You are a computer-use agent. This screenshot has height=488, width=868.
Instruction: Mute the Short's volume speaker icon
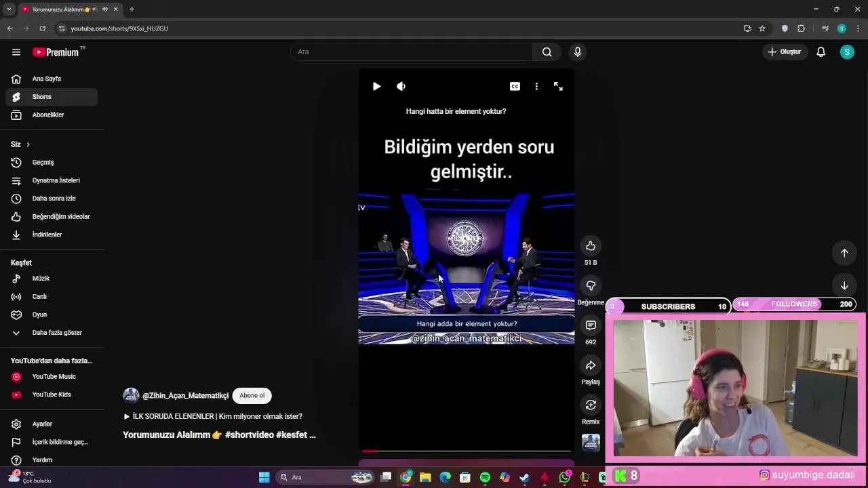(401, 87)
